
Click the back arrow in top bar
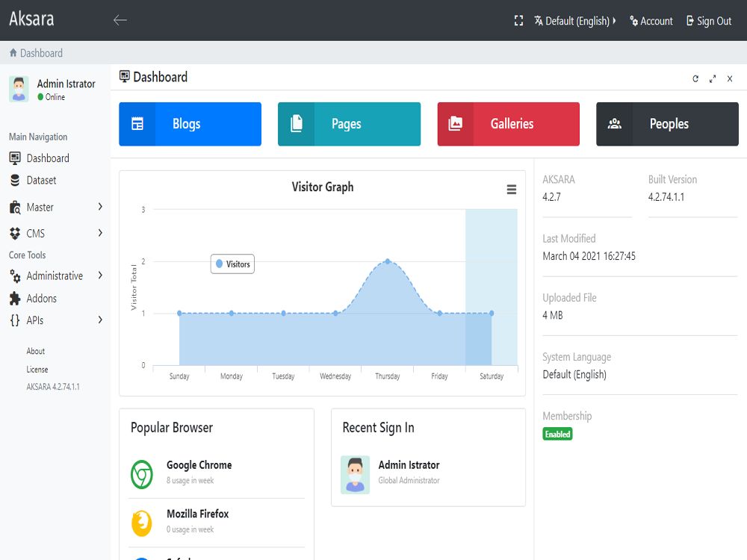pyautogui.click(x=120, y=20)
